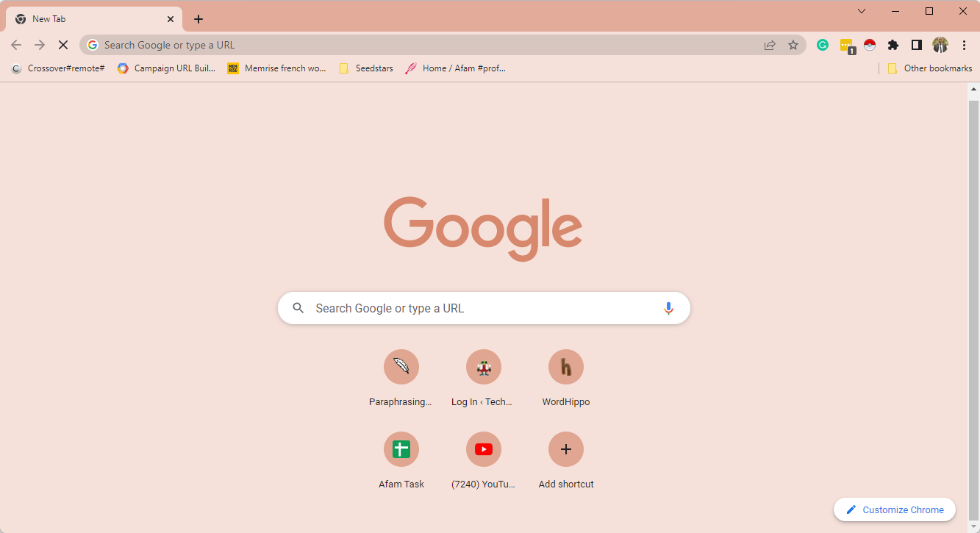Image resolution: width=980 pixels, height=533 pixels.
Task: Open a new tab with plus
Action: click(x=198, y=19)
